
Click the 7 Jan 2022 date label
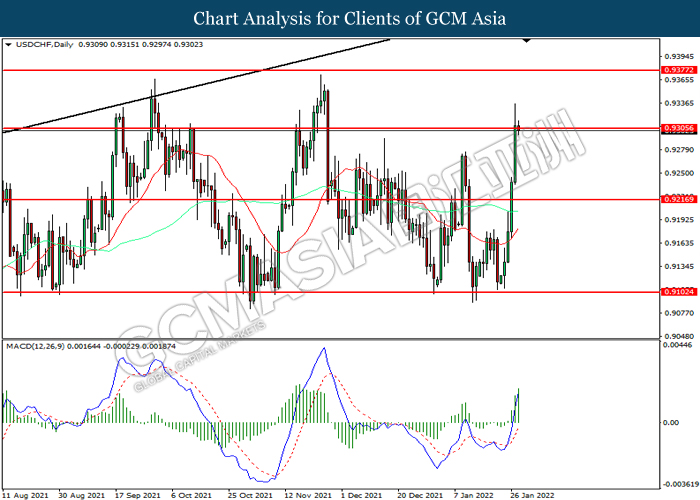point(474,496)
